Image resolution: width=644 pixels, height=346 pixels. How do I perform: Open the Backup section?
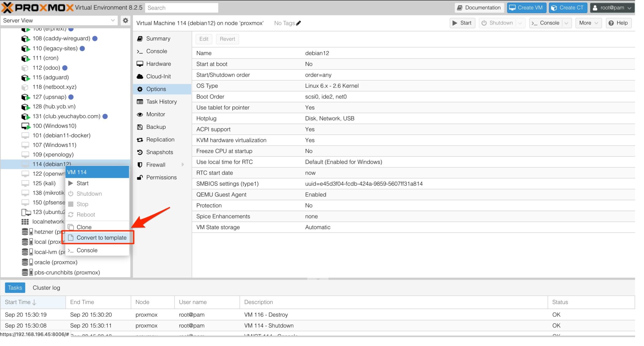click(x=156, y=127)
